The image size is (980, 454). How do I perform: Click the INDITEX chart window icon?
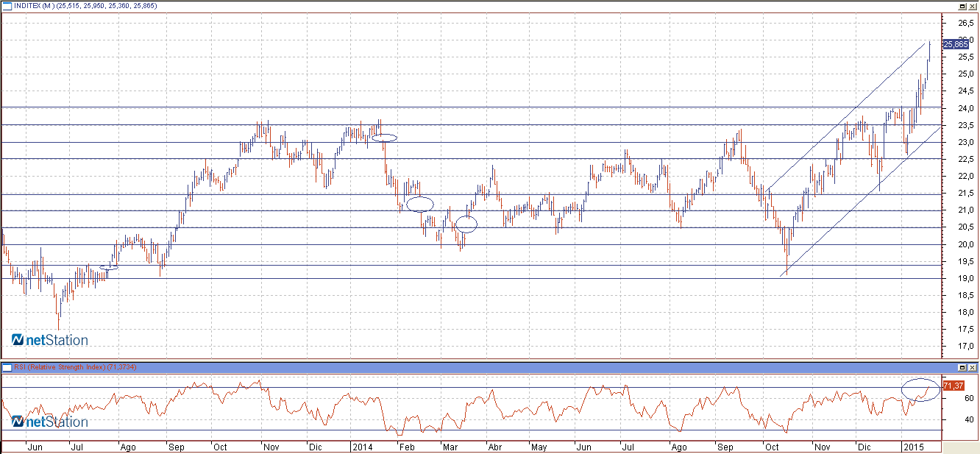click(7, 6)
